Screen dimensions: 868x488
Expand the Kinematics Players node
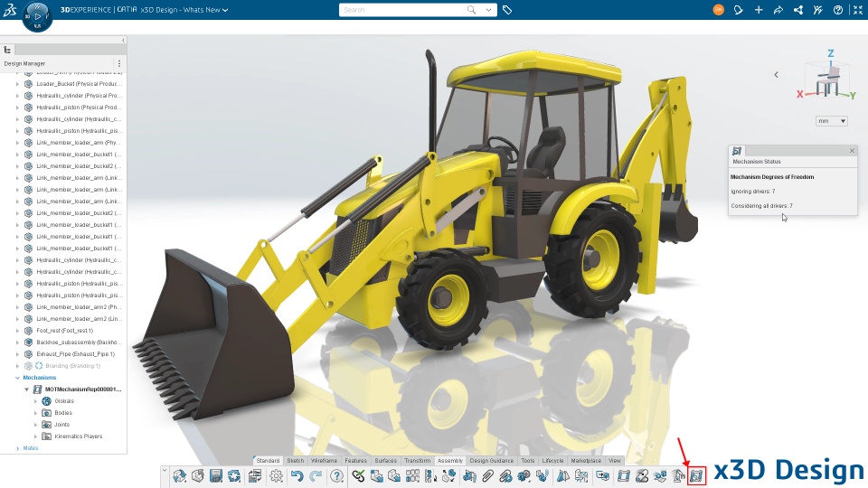(36, 436)
